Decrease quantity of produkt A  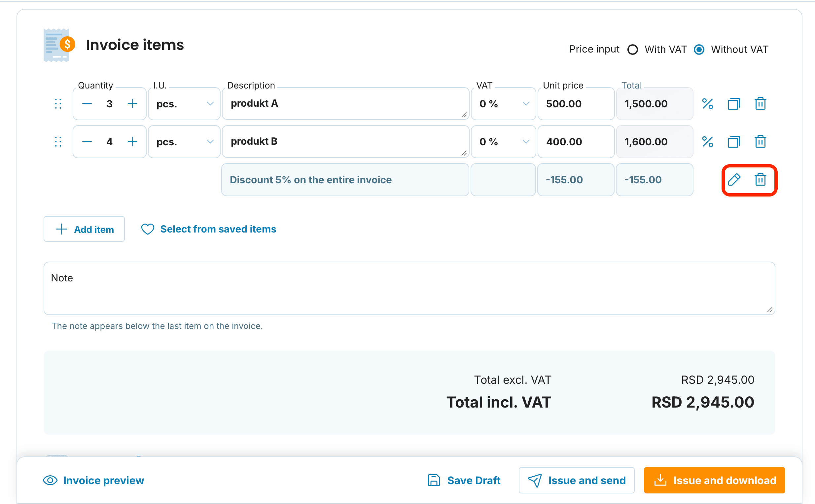87,104
